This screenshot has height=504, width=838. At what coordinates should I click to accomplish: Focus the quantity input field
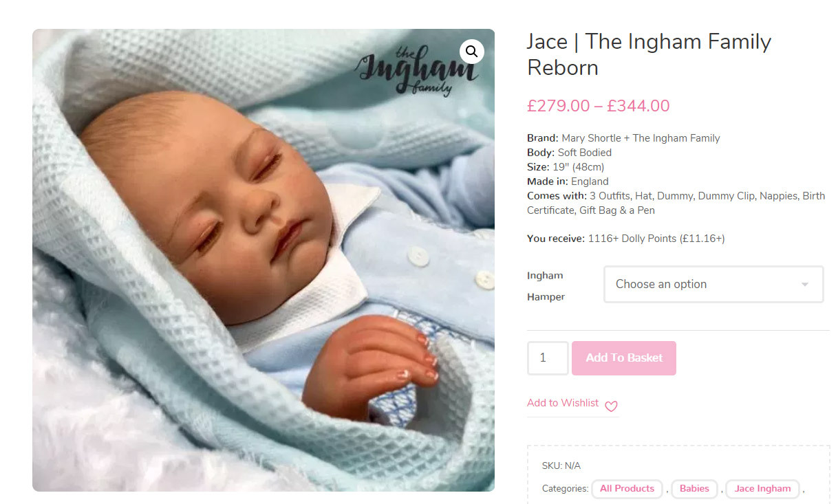[x=548, y=358]
